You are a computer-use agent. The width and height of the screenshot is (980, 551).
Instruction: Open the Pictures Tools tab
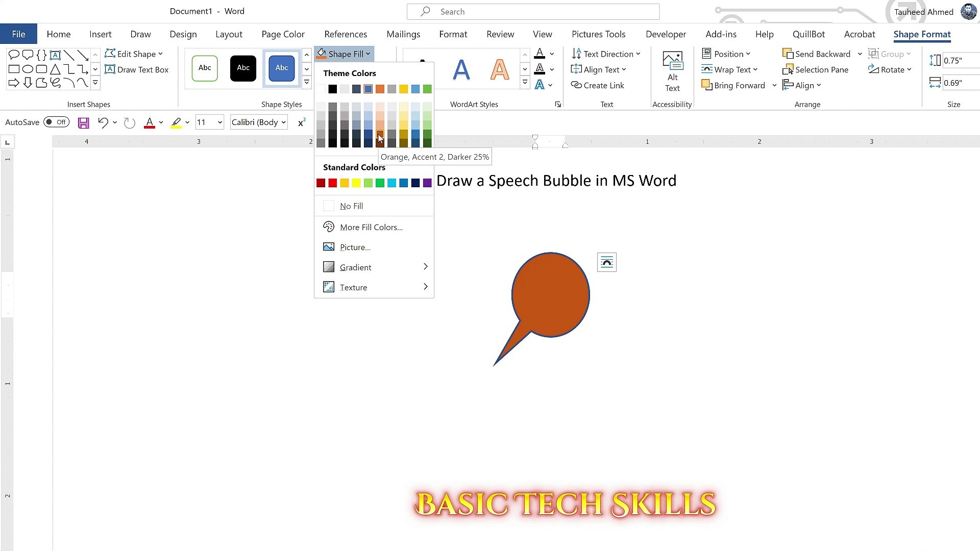pyautogui.click(x=598, y=34)
